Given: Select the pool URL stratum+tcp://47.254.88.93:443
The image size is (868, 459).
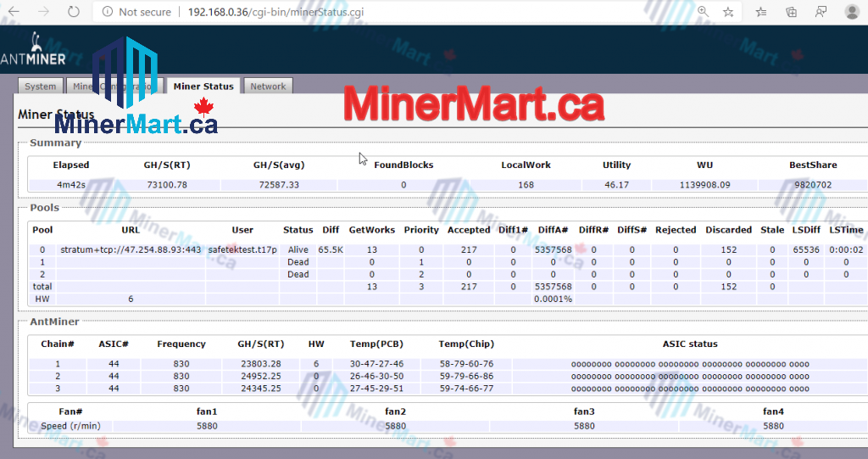Looking at the screenshot, I should click(x=131, y=249).
